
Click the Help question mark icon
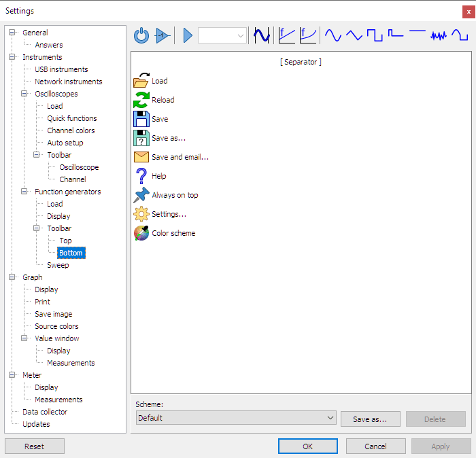coord(141,176)
